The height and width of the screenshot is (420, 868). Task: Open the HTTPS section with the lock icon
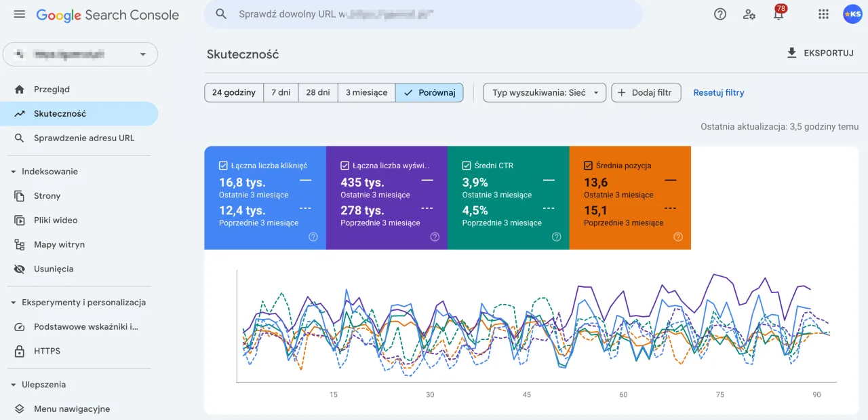pyautogui.click(x=47, y=351)
